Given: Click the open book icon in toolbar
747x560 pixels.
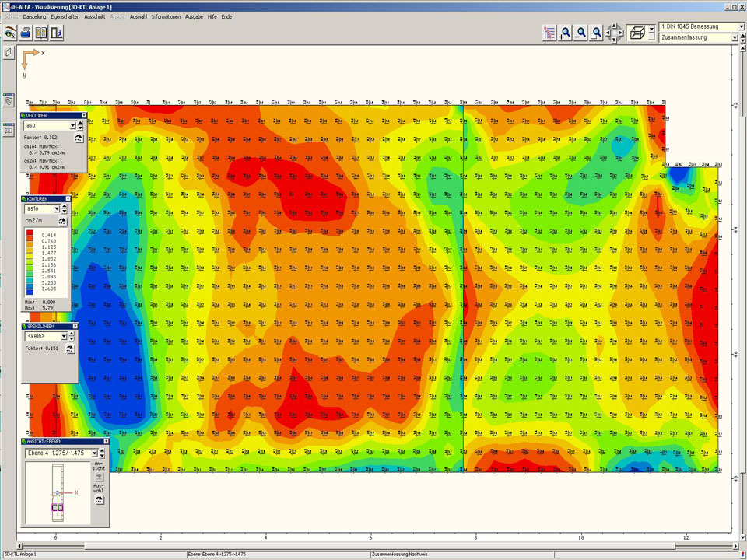Looking at the screenshot, I should [x=41, y=33].
